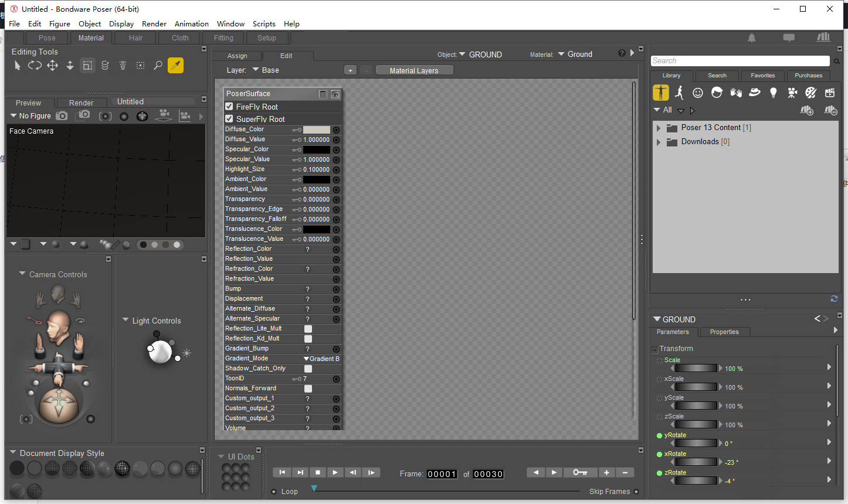Viewport: 848px width, 504px height.
Task: Click the help question mark icon
Action: click(622, 53)
